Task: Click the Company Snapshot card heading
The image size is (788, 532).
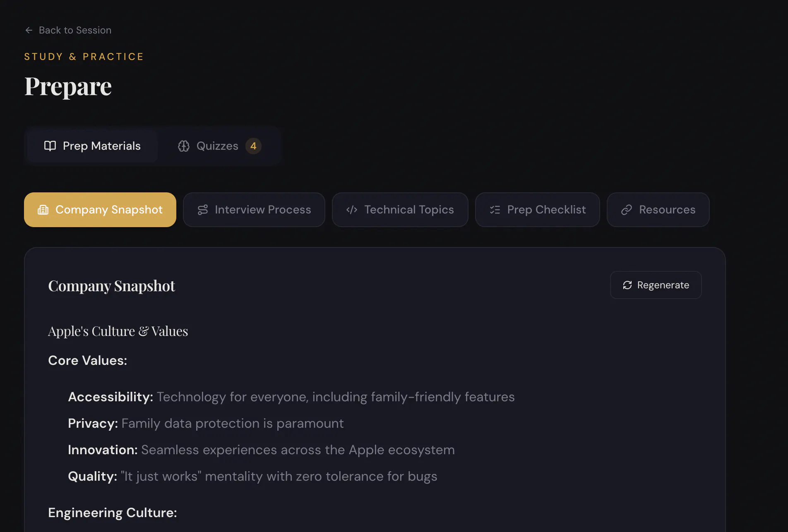Action: point(112,286)
